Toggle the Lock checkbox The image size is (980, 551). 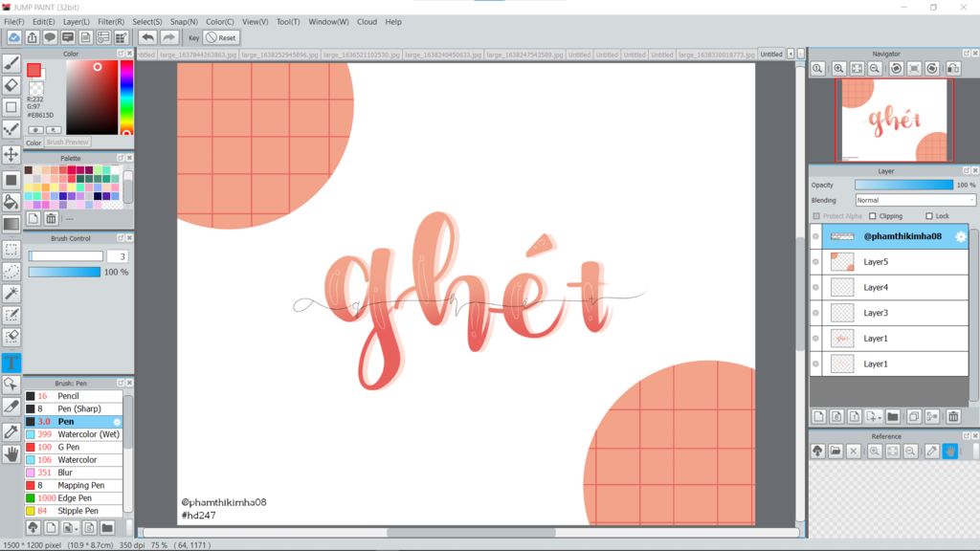tap(928, 216)
